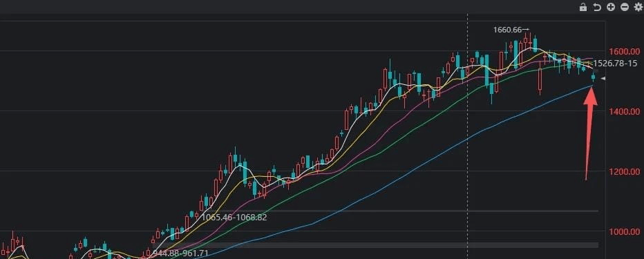Click the 1660.66 high price label
Image resolution: width=644 pixels, height=259 pixels.
pos(507,30)
